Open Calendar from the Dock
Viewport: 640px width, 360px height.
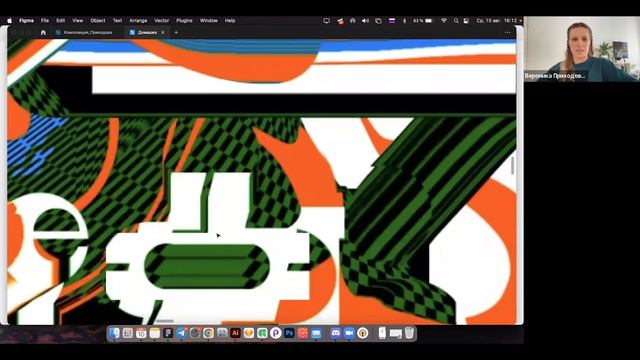click(x=141, y=333)
